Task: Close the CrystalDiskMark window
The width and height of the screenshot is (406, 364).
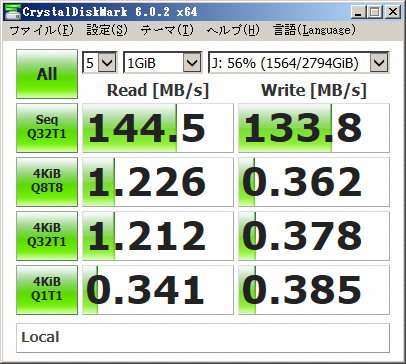Action: pos(393,12)
